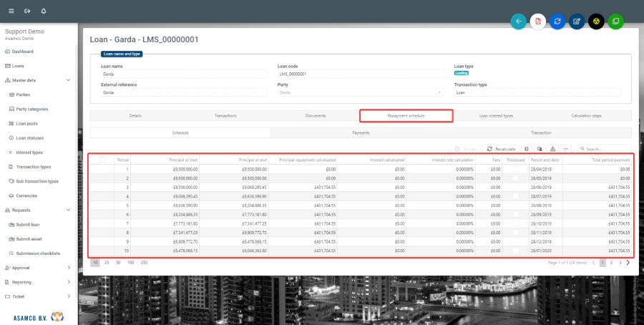Image resolution: width=644 pixels, height=325 pixels.
Task: Duplicate loan with green copy icon
Action: pyautogui.click(x=615, y=21)
